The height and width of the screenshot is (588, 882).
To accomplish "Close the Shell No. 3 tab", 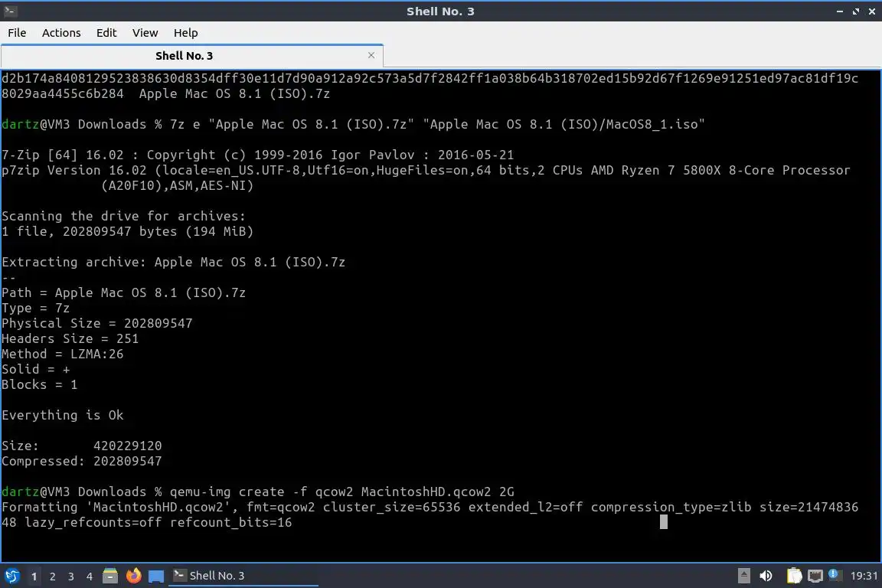I will point(371,55).
